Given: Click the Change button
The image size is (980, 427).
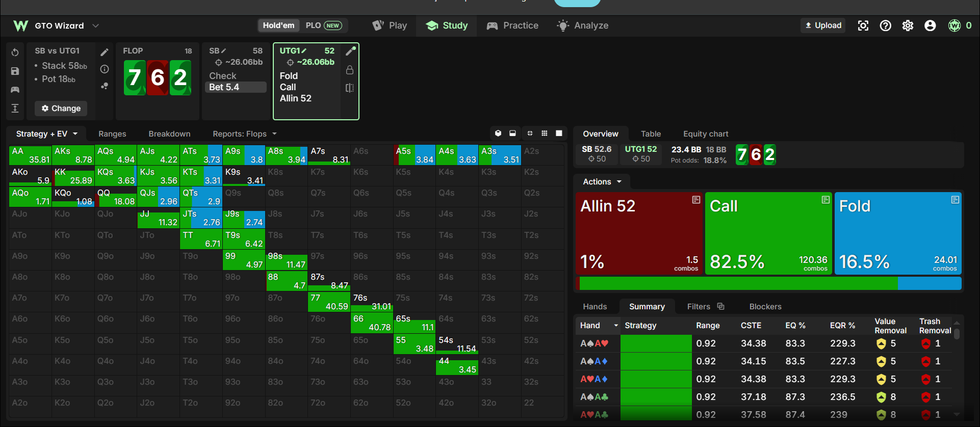Looking at the screenshot, I should [x=61, y=109].
